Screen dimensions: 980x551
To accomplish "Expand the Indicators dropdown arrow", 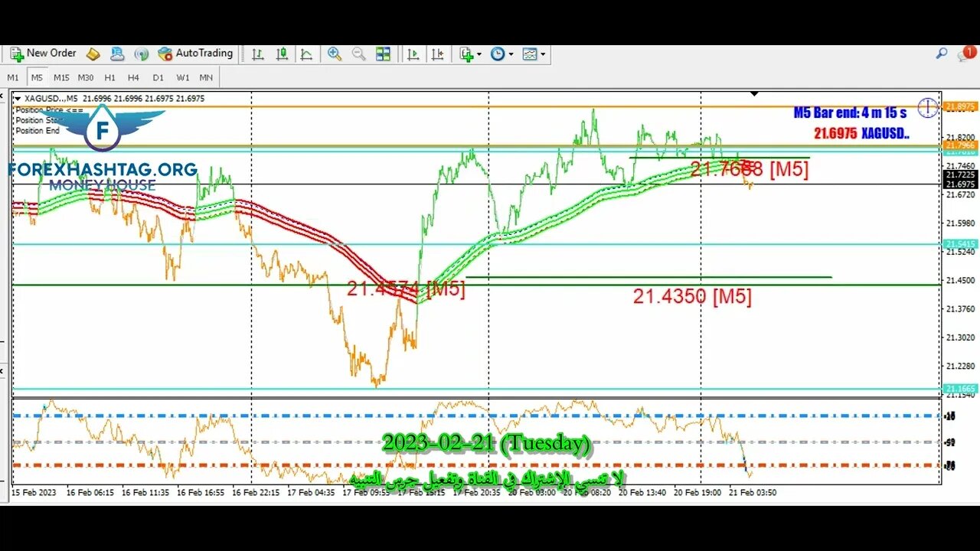I will [479, 54].
